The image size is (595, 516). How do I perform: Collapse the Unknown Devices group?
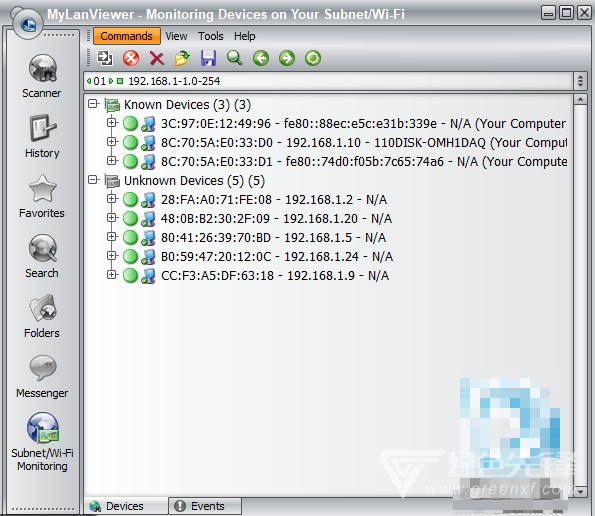tap(93, 179)
